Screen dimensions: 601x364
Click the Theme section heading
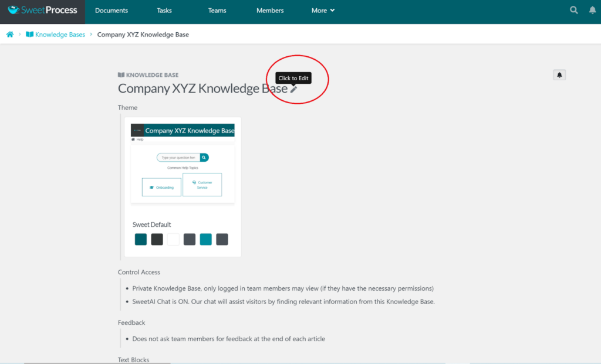coord(127,107)
